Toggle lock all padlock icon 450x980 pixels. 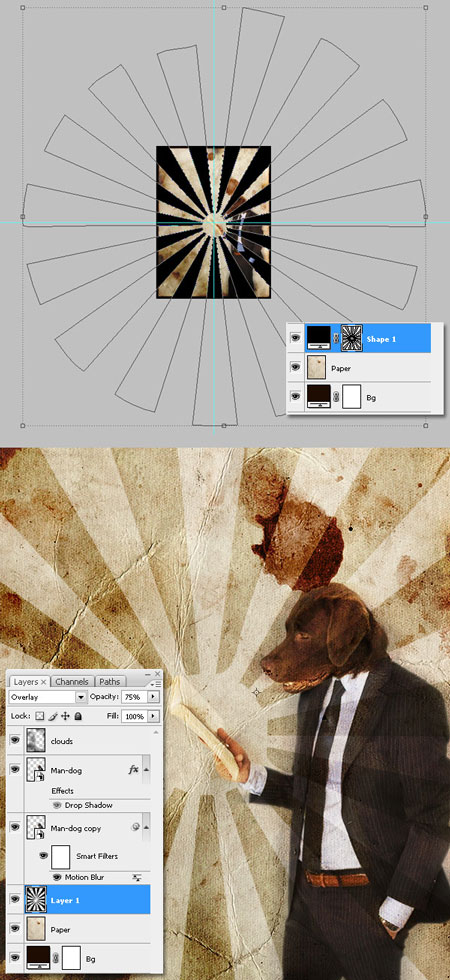(x=78, y=716)
